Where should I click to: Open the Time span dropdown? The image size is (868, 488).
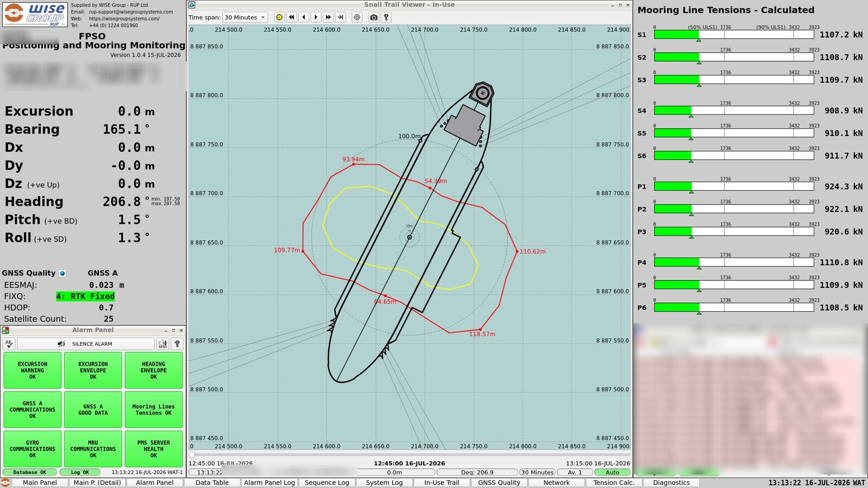coord(245,17)
